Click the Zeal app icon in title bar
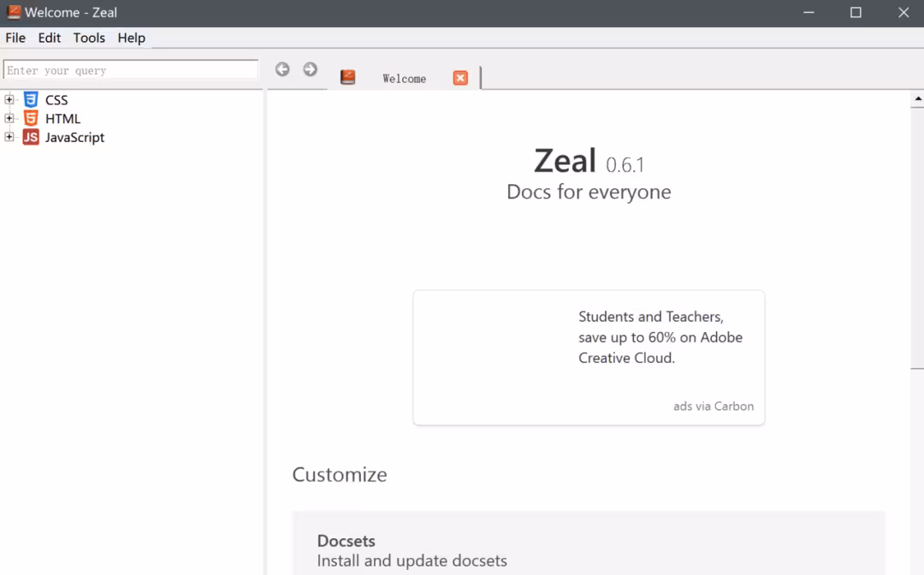This screenshot has width=924, height=575. [14, 12]
